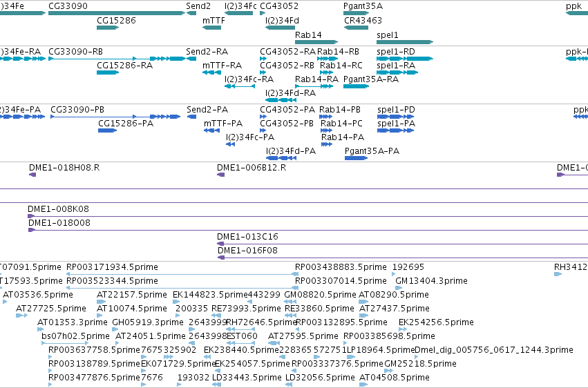Click the Rab14-RC transcript label

[341, 66]
